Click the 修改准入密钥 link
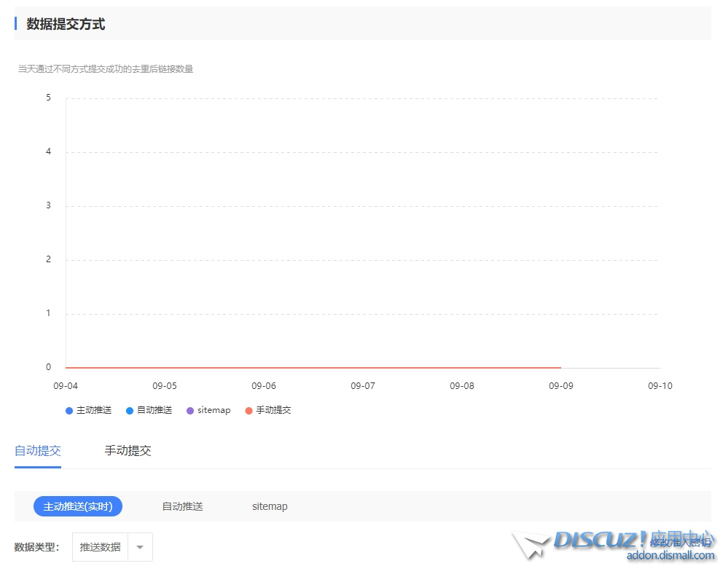728x574 pixels. point(680,543)
